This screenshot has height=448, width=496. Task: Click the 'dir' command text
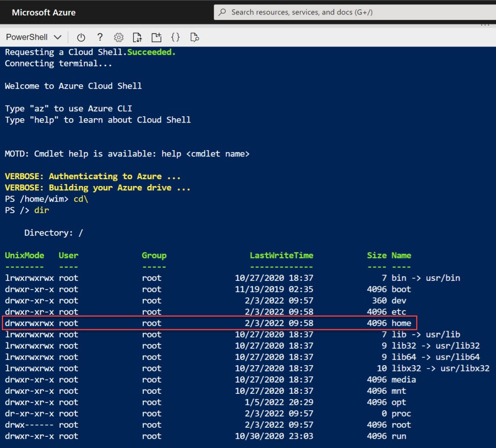point(42,210)
